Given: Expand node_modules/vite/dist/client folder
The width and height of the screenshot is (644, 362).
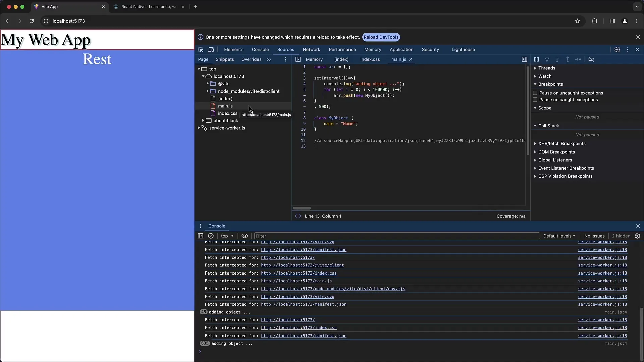Looking at the screenshot, I should (207, 91).
